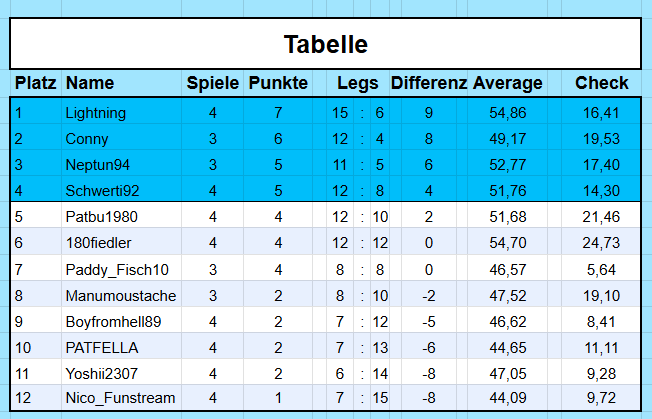652x419 pixels.
Task: Select the Average header cell
Action: [508, 83]
